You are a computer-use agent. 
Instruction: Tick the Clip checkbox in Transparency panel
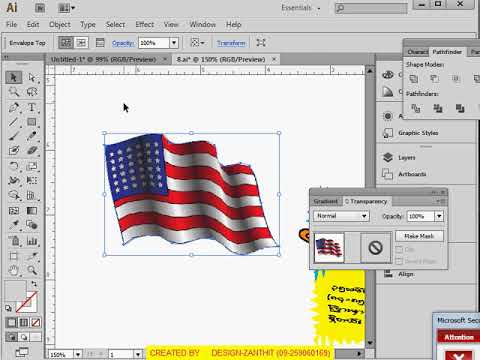[x=399, y=250]
